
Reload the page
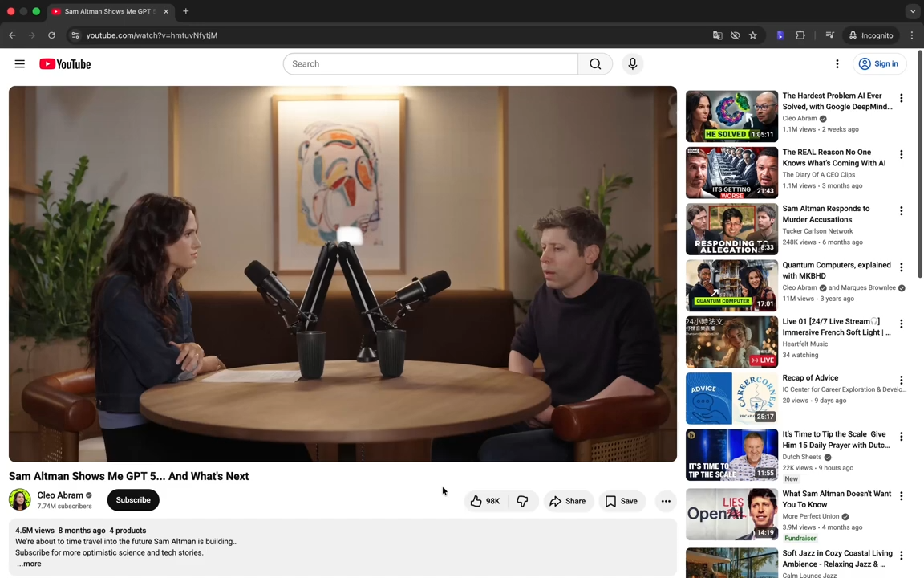click(x=52, y=35)
